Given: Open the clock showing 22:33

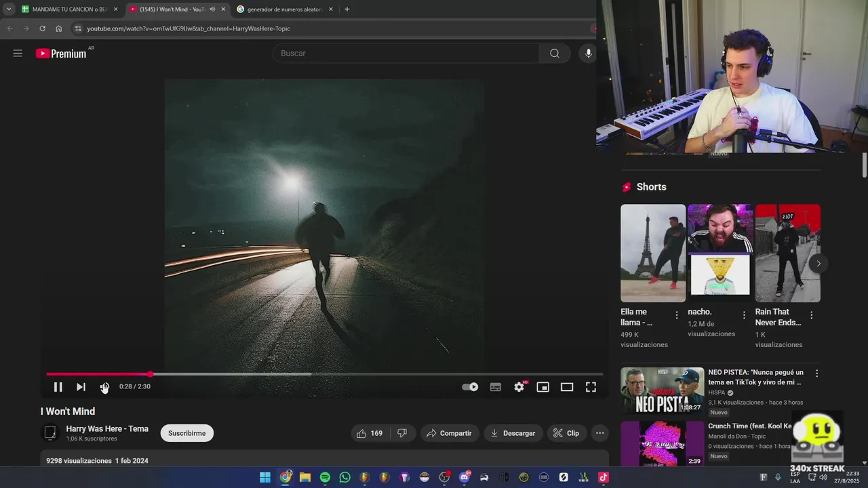Looking at the screenshot, I should pyautogui.click(x=847, y=477).
